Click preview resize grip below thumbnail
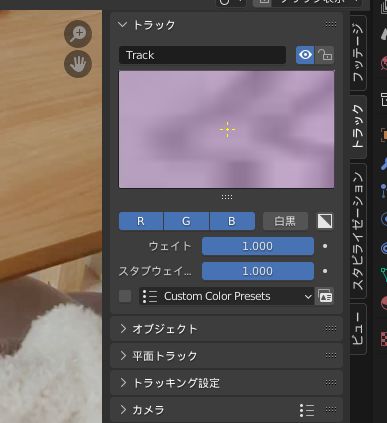 (227, 197)
